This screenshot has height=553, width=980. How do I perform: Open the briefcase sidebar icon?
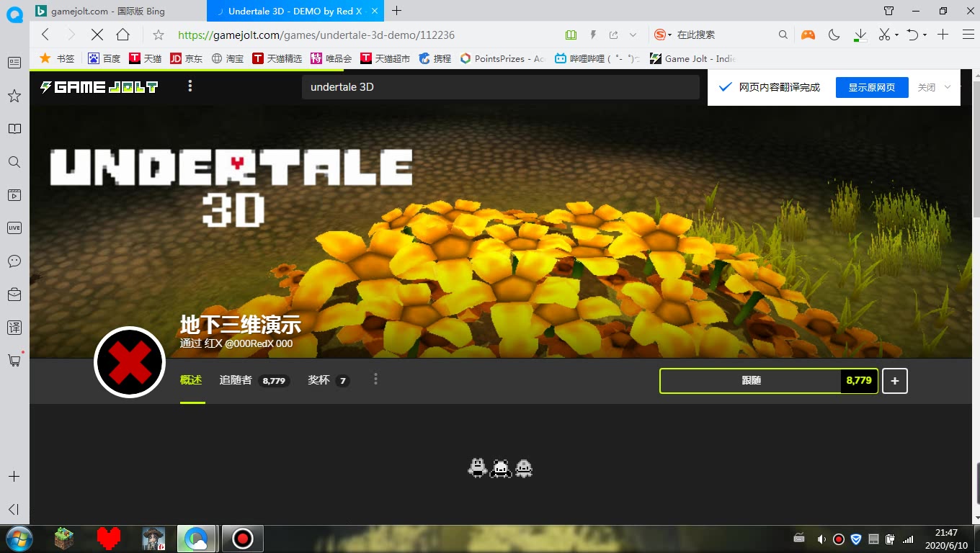click(x=14, y=294)
